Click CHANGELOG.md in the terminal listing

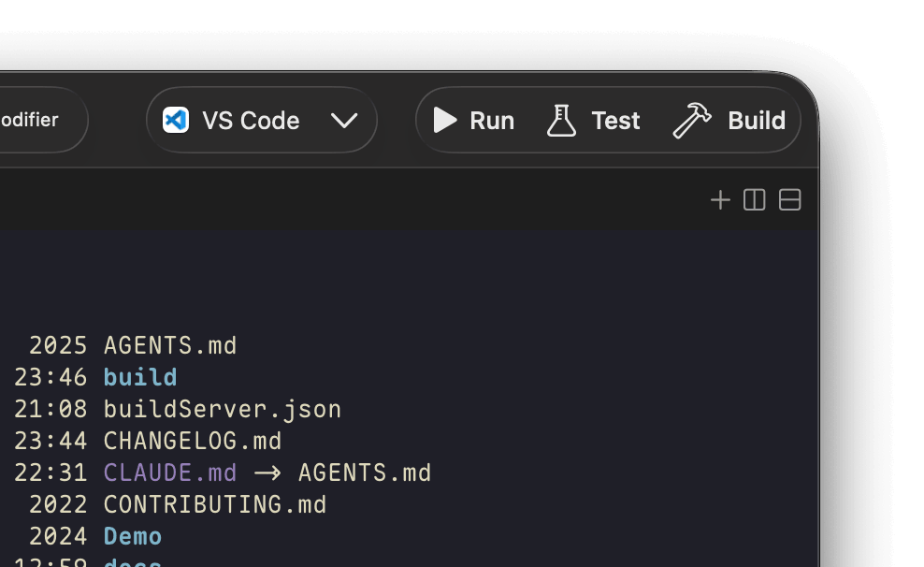coord(193,441)
